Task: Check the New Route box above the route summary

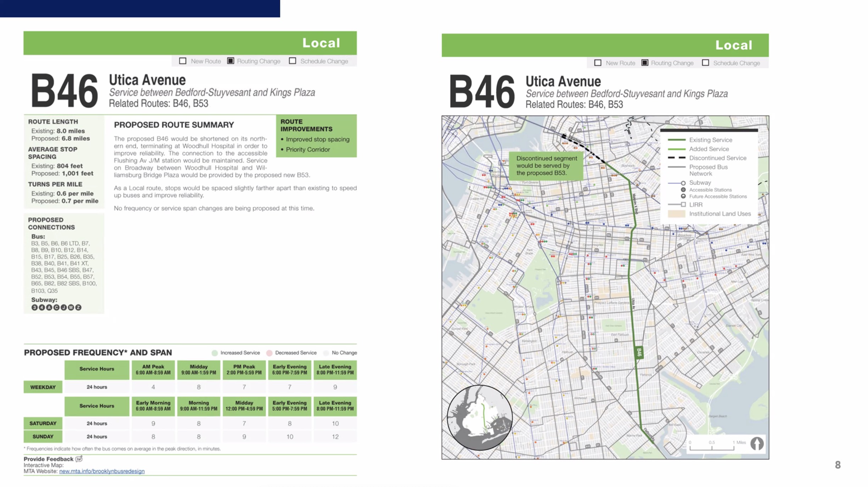Action: coord(183,61)
